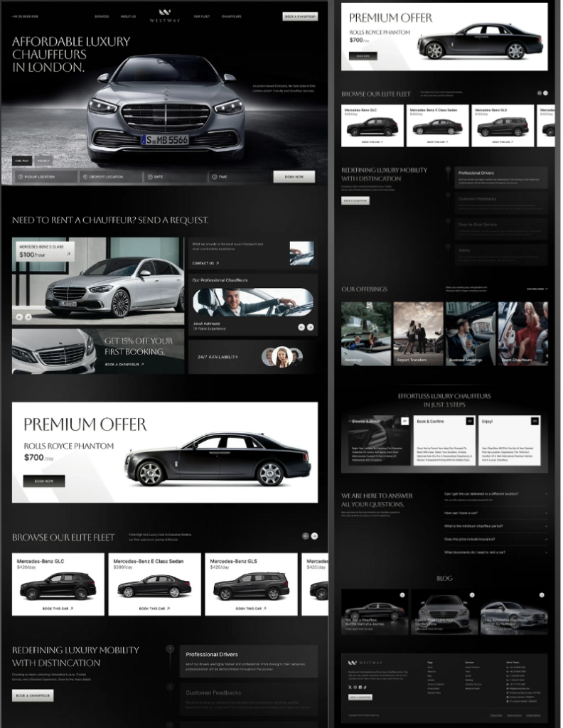Image resolution: width=563 pixels, height=728 pixels.
Task: Click the LinkedIn icon in footer
Action: (360, 687)
